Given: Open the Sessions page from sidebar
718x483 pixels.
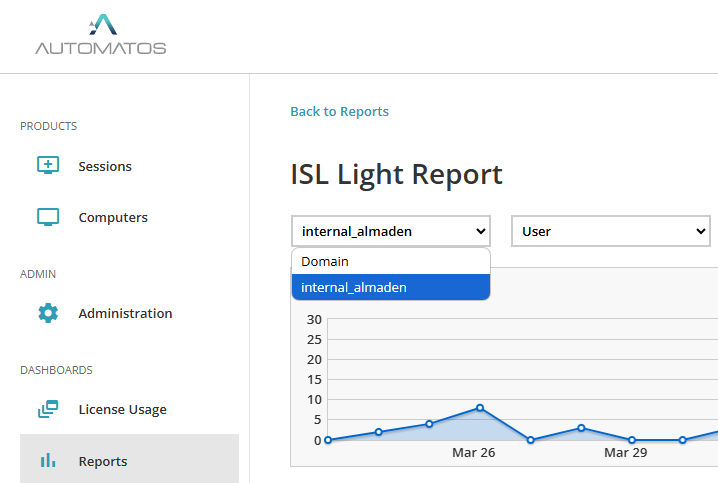Looking at the screenshot, I should coord(105,166).
